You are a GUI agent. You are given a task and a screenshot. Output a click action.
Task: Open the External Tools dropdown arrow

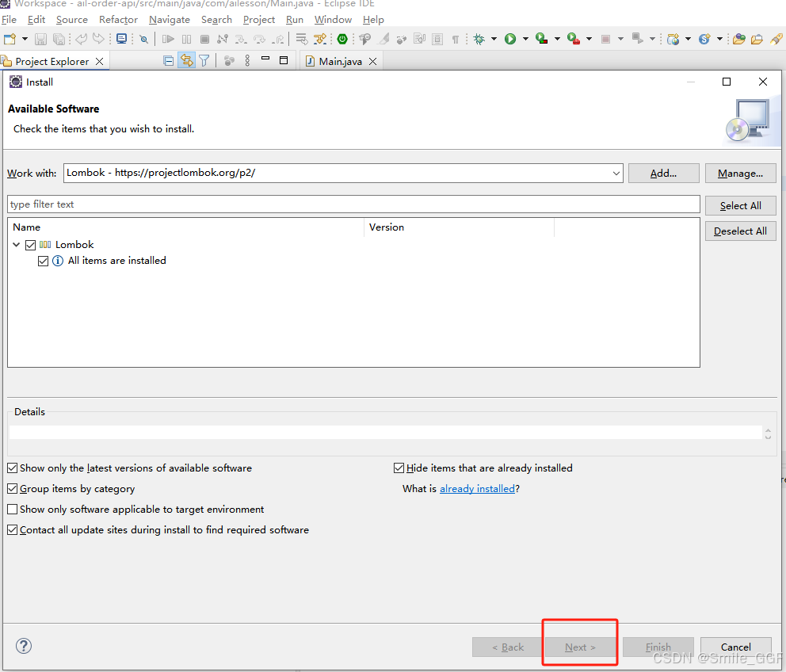pyautogui.click(x=589, y=39)
